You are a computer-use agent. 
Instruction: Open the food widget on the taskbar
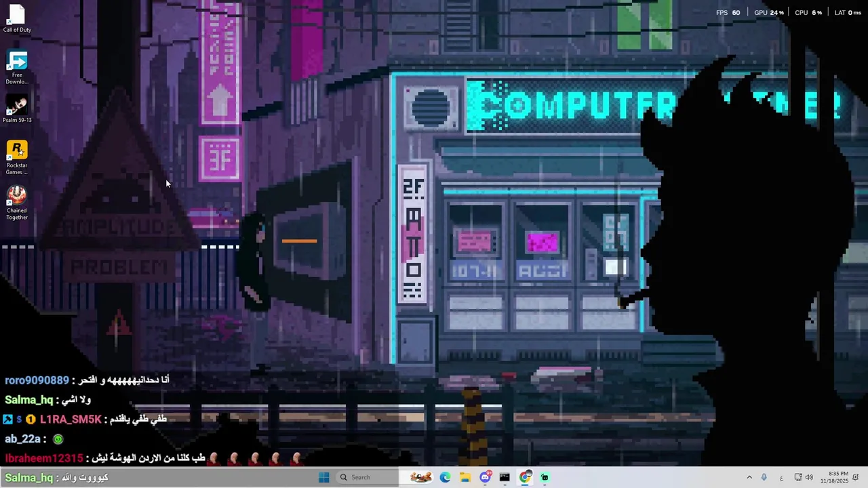point(421,477)
